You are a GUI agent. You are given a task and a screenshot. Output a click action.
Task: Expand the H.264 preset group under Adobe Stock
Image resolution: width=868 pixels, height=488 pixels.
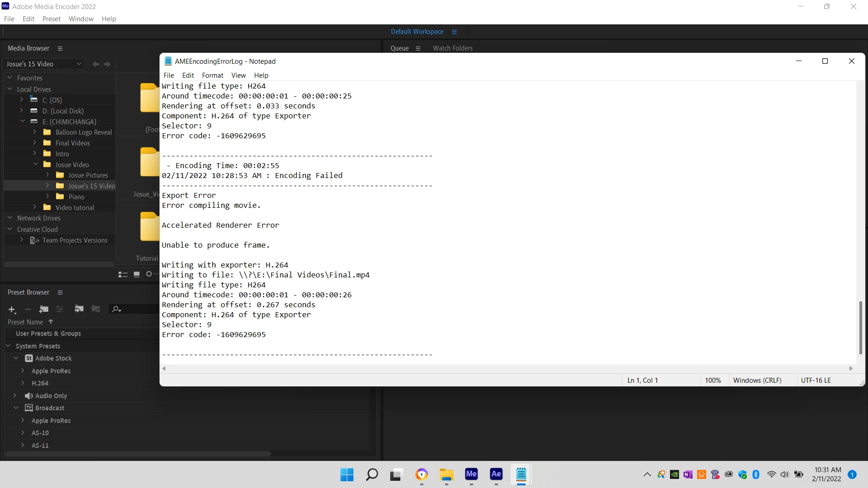coord(23,383)
